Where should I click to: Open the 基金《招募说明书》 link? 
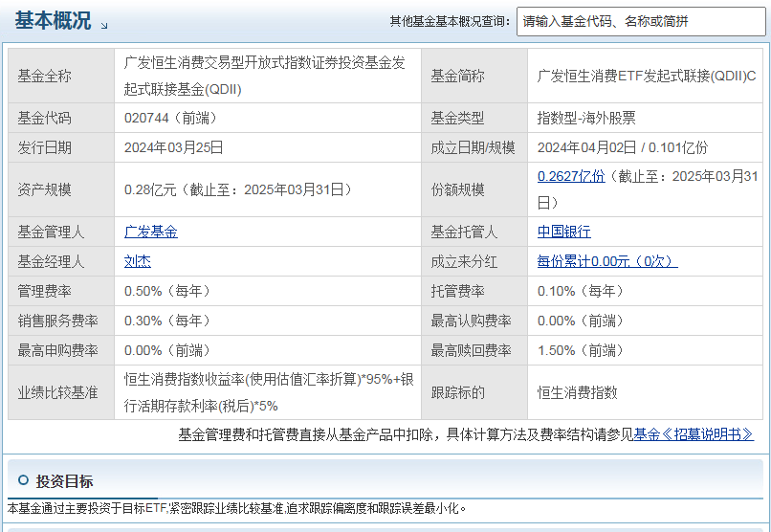[x=694, y=434]
